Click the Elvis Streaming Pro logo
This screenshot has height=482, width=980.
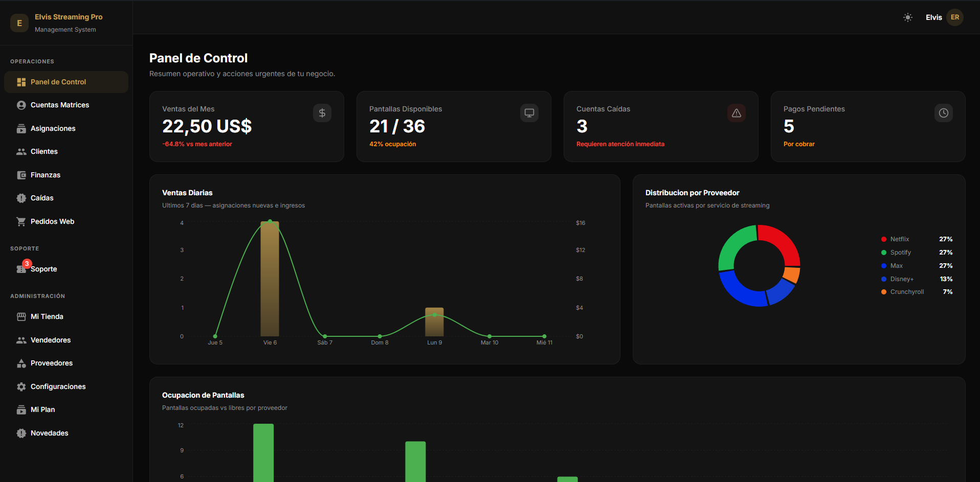click(x=19, y=23)
